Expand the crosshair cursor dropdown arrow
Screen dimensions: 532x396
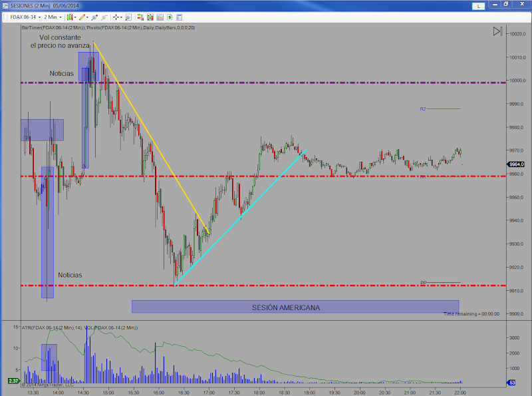click(x=121, y=17)
